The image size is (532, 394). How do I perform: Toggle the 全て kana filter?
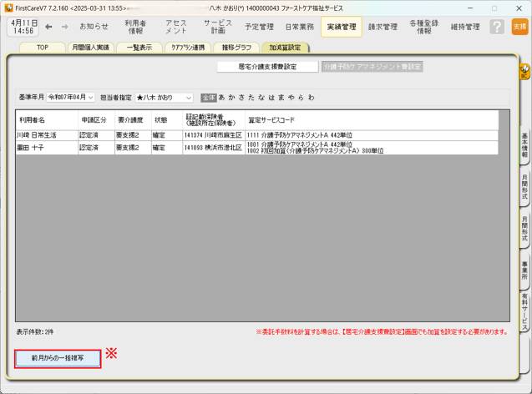coord(208,98)
